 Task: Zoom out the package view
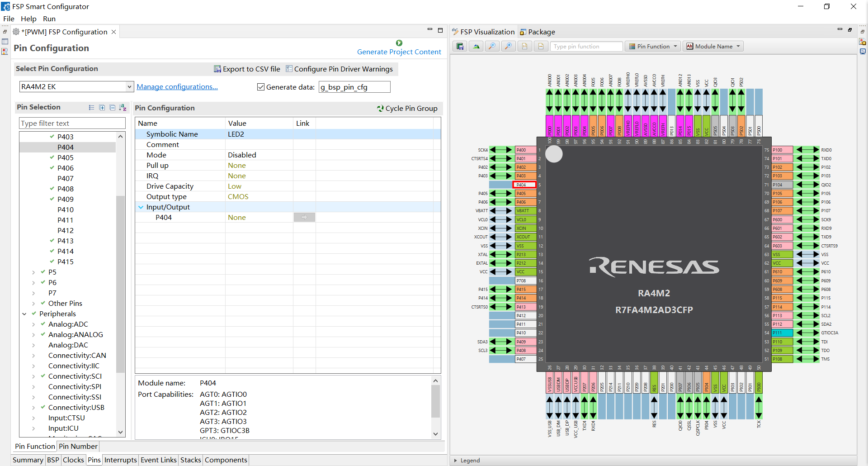point(492,47)
